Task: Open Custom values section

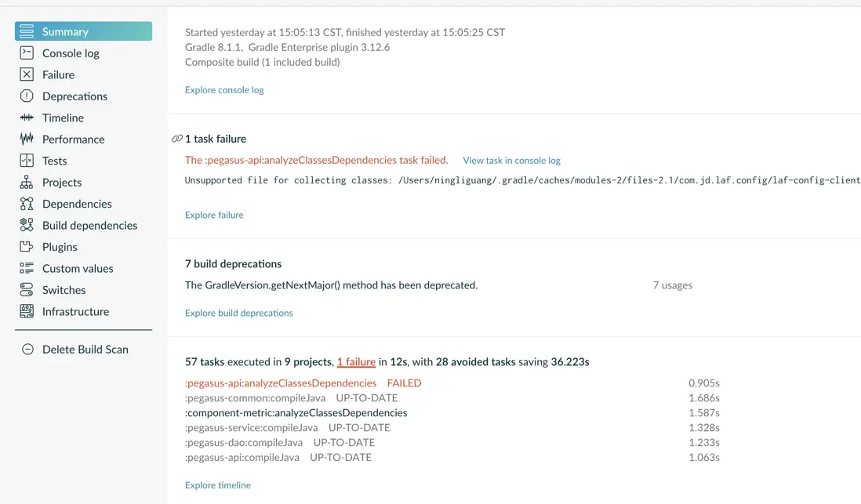Action: 78,268
